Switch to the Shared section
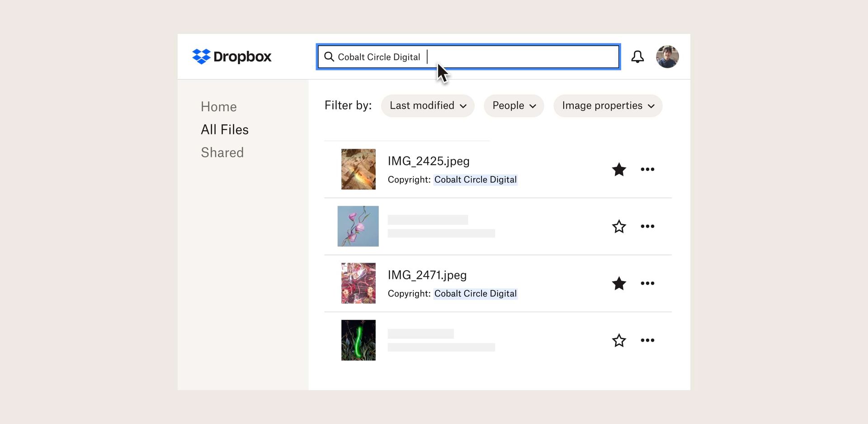This screenshot has height=424, width=868. click(222, 152)
